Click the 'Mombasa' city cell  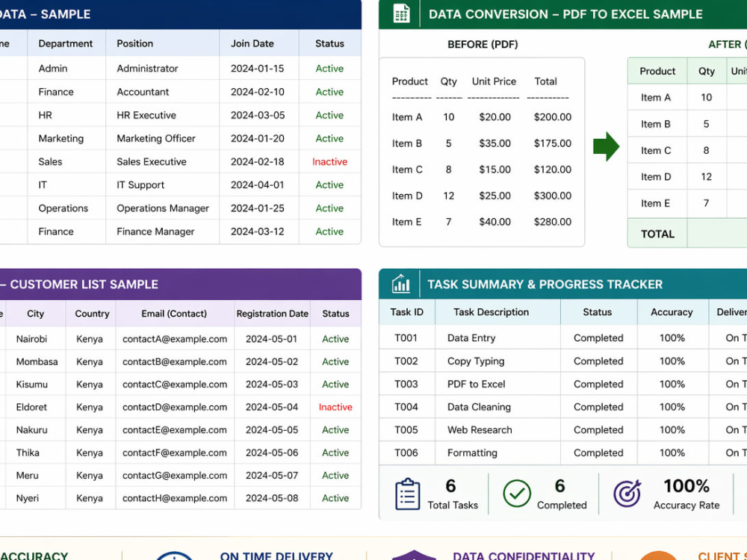tap(37, 361)
